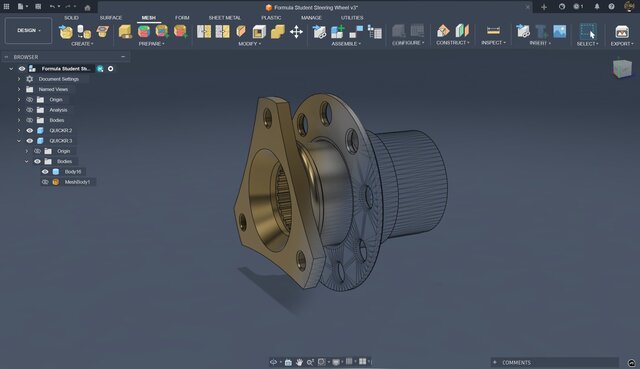Image resolution: width=640 pixels, height=369 pixels.
Task: Show the Analysis folder eye icon
Action: click(x=29, y=110)
